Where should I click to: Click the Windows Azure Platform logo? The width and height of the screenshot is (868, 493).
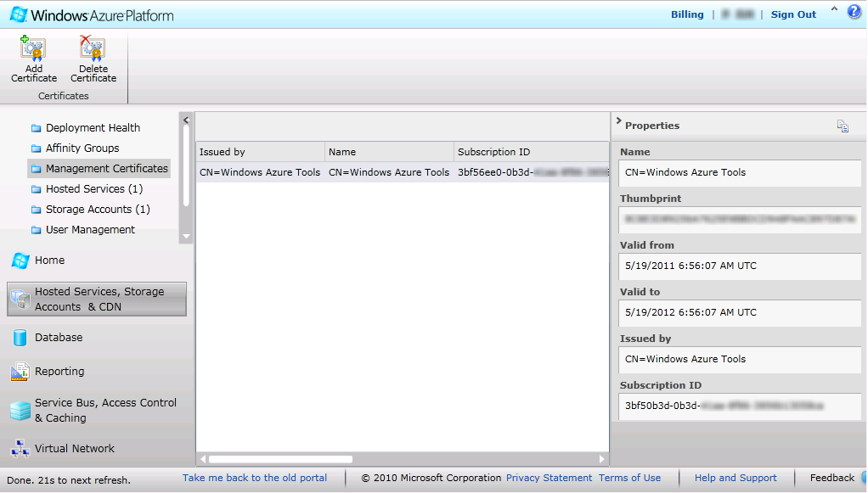click(92, 15)
